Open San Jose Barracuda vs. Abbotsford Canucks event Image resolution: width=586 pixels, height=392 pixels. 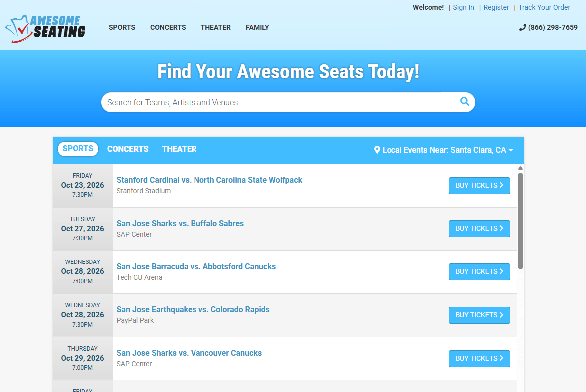(x=196, y=266)
